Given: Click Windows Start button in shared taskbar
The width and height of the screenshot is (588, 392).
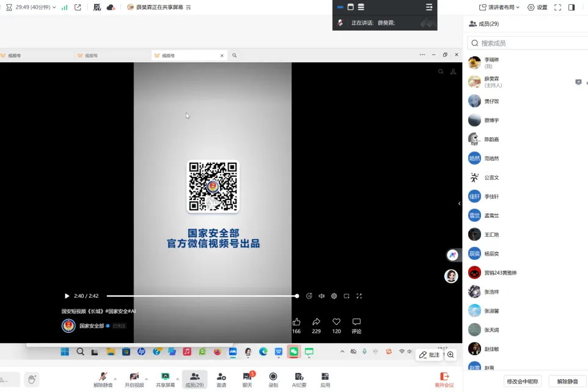Looking at the screenshot, I should tap(65, 352).
